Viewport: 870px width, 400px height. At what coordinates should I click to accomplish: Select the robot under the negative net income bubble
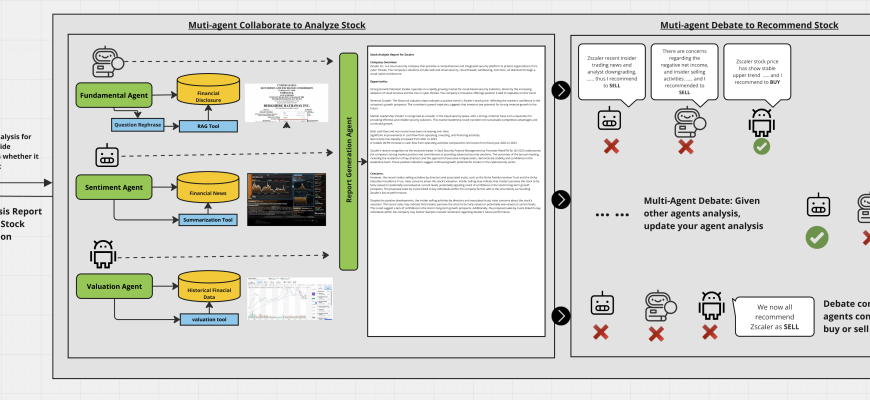click(x=686, y=121)
